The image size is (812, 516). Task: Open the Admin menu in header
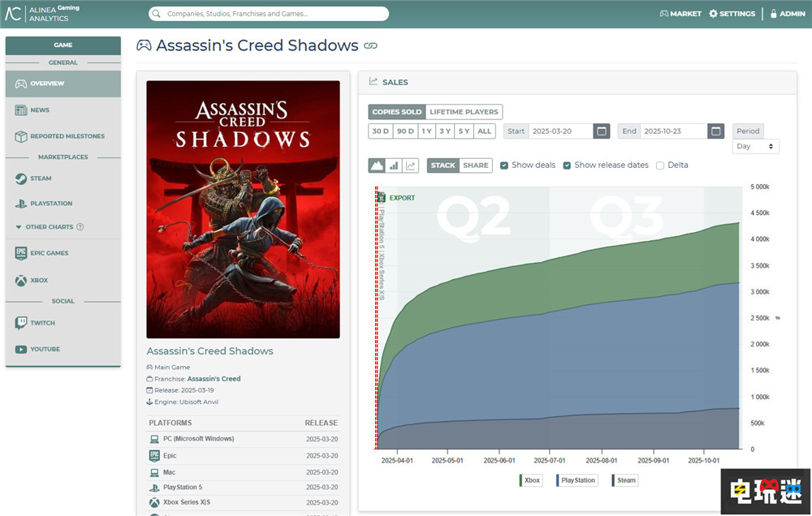787,14
